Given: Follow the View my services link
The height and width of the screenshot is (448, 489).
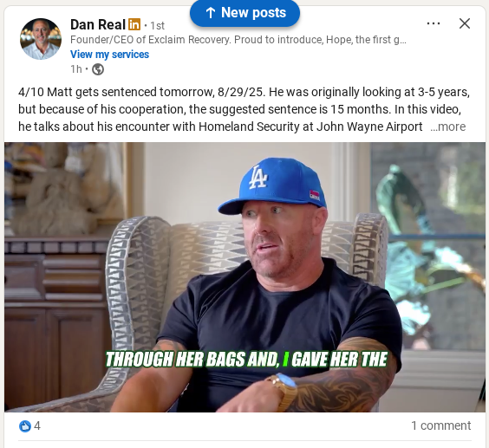Looking at the screenshot, I should point(109,55).
